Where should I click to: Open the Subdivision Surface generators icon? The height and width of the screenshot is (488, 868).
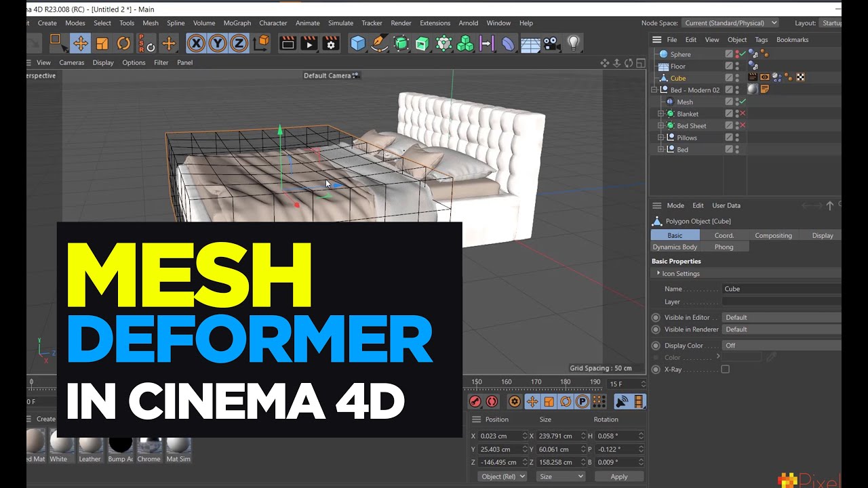[401, 43]
